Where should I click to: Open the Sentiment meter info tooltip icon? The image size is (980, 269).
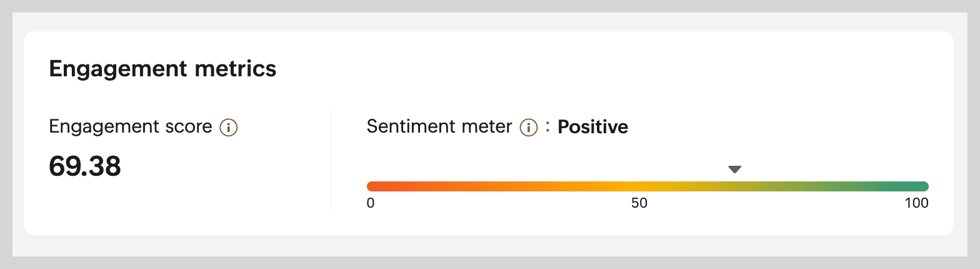click(x=529, y=128)
